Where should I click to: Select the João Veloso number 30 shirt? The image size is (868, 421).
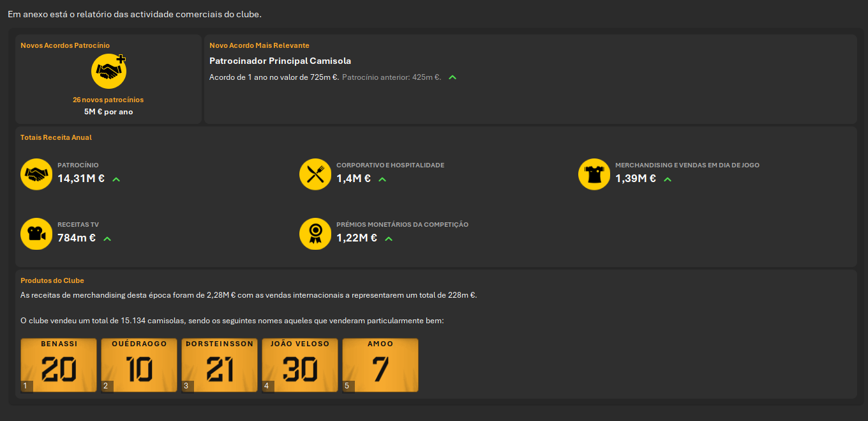tap(300, 365)
